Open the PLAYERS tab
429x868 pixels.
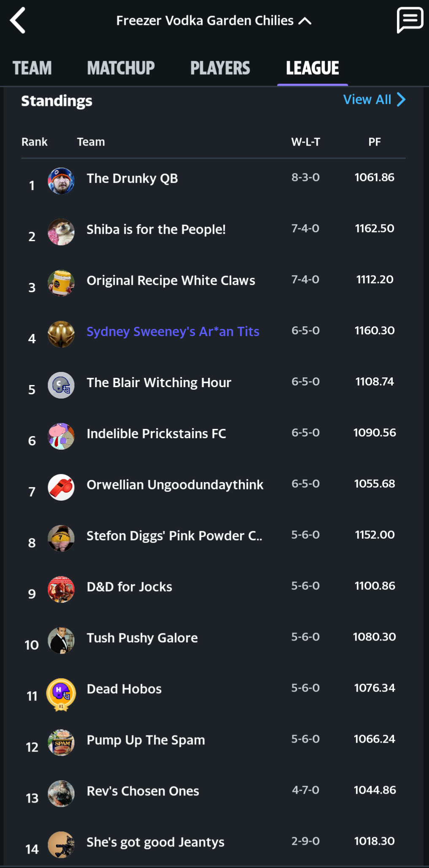[x=220, y=68]
